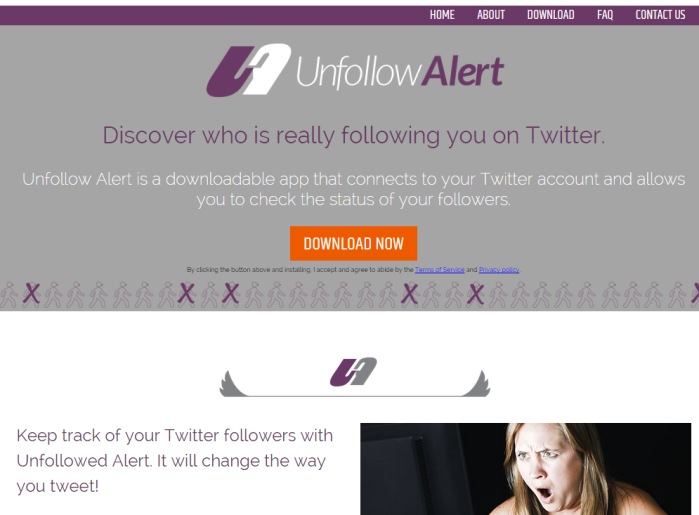Click the left wing ornament of the divider
This screenshot has width=699, height=515.
pyautogui.click(x=233, y=383)
